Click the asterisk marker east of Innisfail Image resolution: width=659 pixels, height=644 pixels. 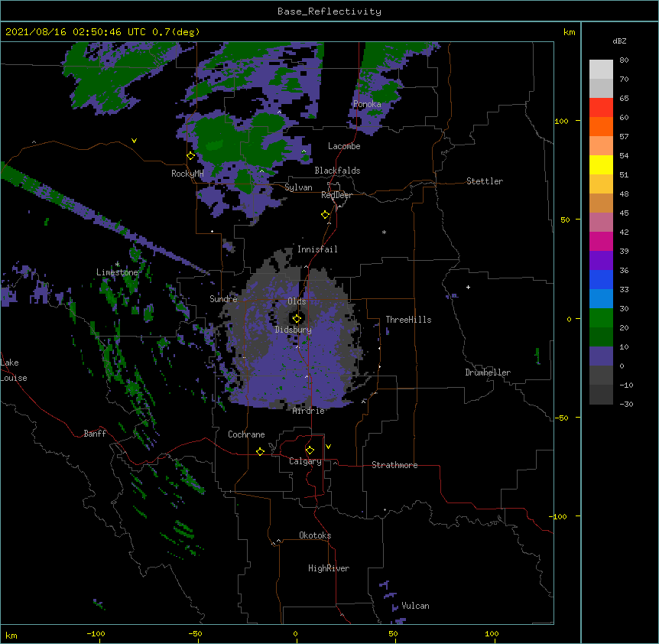tap(384, 232)
